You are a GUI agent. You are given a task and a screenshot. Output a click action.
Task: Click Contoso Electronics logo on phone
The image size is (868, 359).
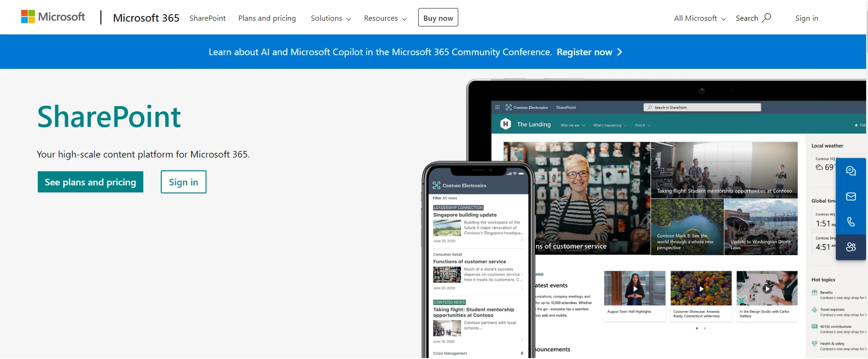[437, 185]
